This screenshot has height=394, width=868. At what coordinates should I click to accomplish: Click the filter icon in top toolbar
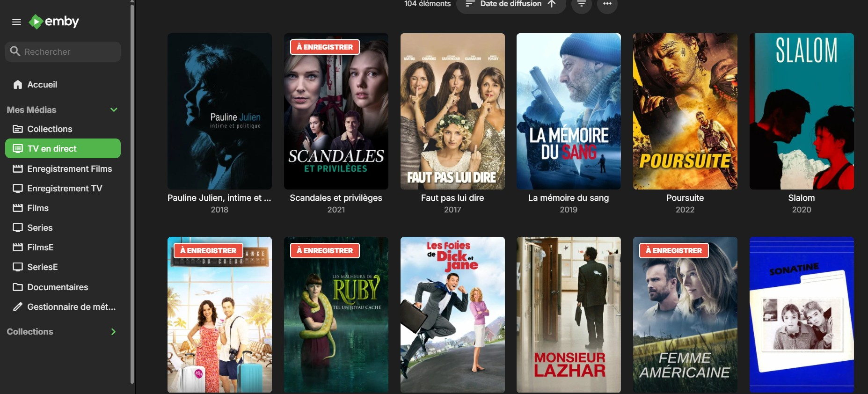click(x=581, y=4)
